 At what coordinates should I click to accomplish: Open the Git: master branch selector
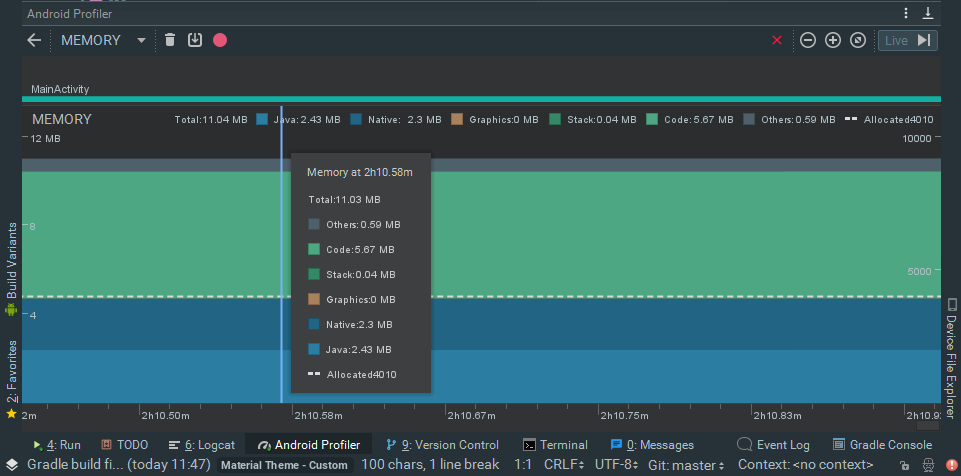click(x=685, y=465)
